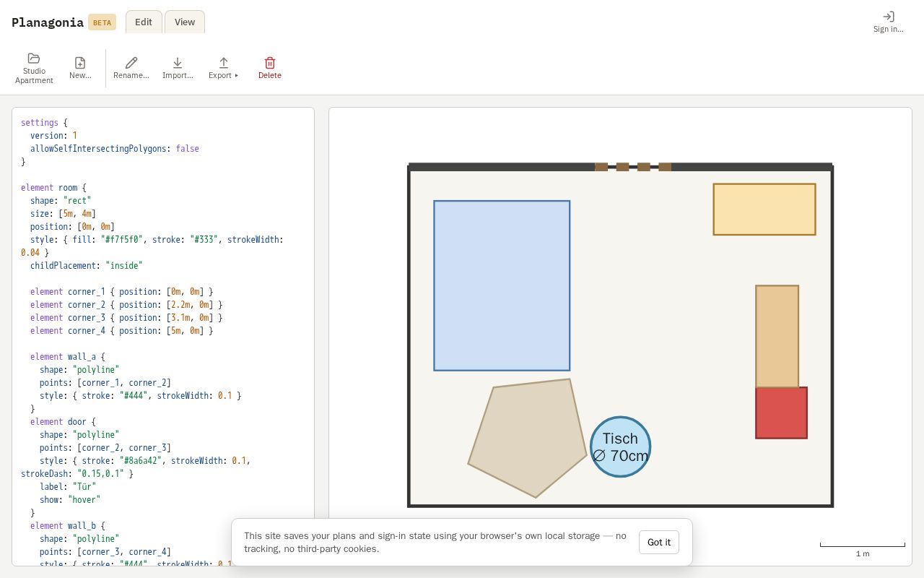Click the 'element room {' line
This screenshot has width=924, height=578.
(x=53, y=188)
